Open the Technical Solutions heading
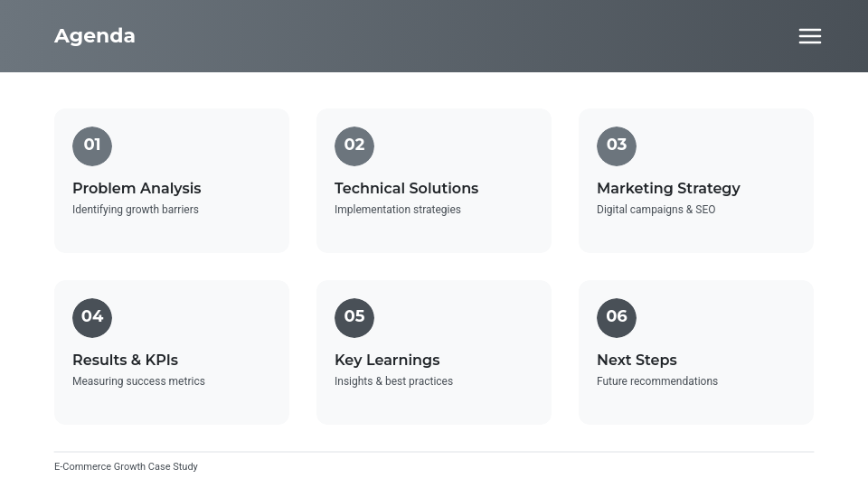This screenshot has height=488, width=868. click(406, 188)
